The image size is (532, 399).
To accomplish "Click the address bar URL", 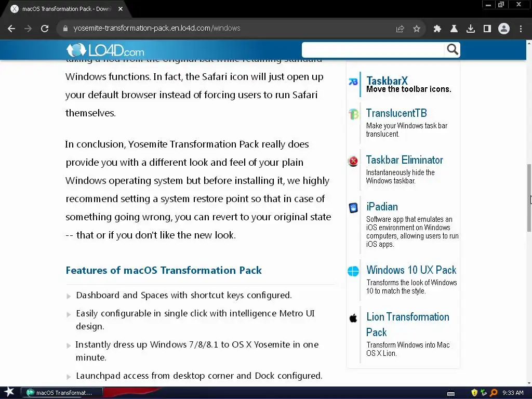I will (x=157, y=28).
